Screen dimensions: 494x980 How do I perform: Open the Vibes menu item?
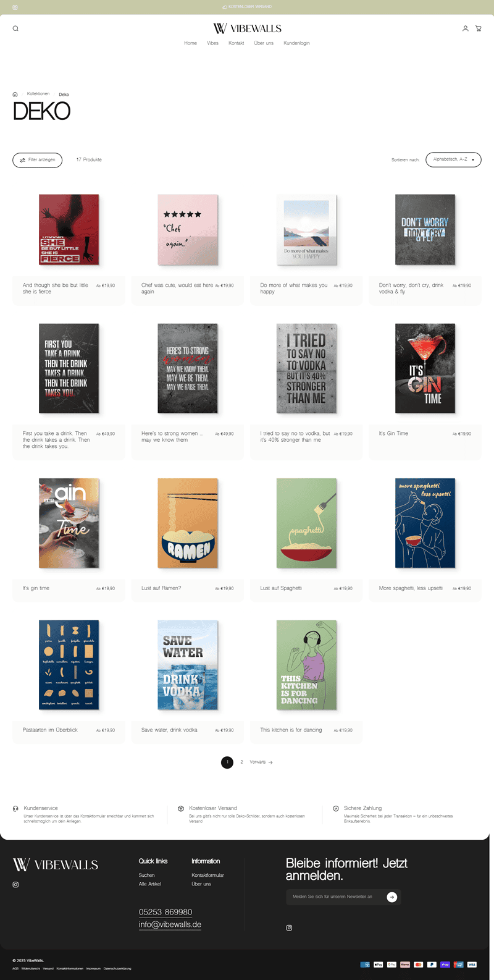pos(212,43)
